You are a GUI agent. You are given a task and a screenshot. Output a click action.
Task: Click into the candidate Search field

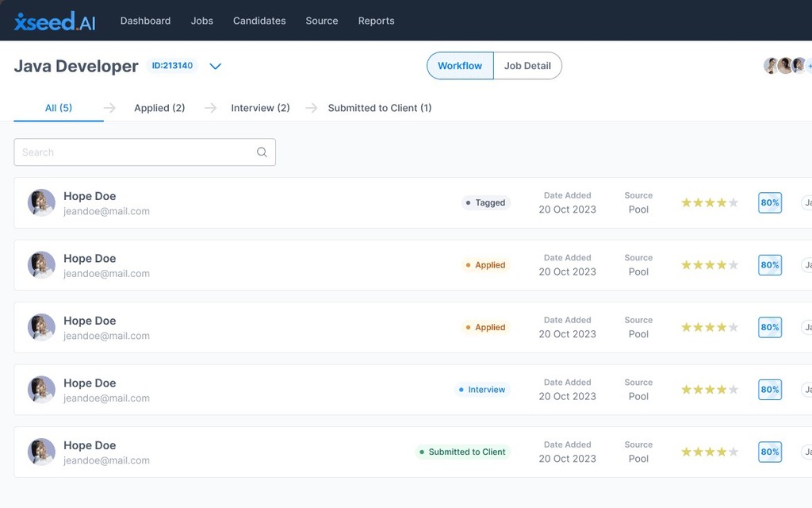(x=145, y=152)
